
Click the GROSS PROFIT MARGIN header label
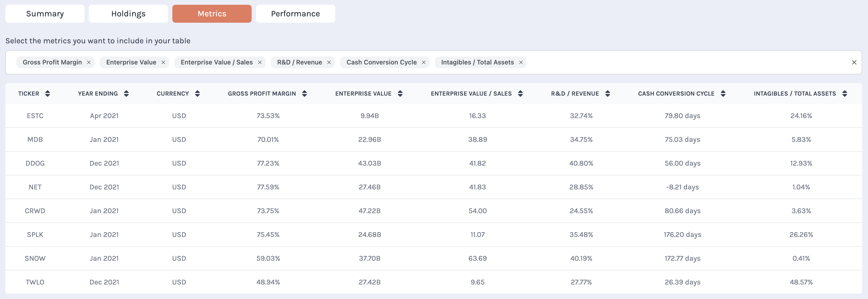pyautogui.click(x=262, y=94)
